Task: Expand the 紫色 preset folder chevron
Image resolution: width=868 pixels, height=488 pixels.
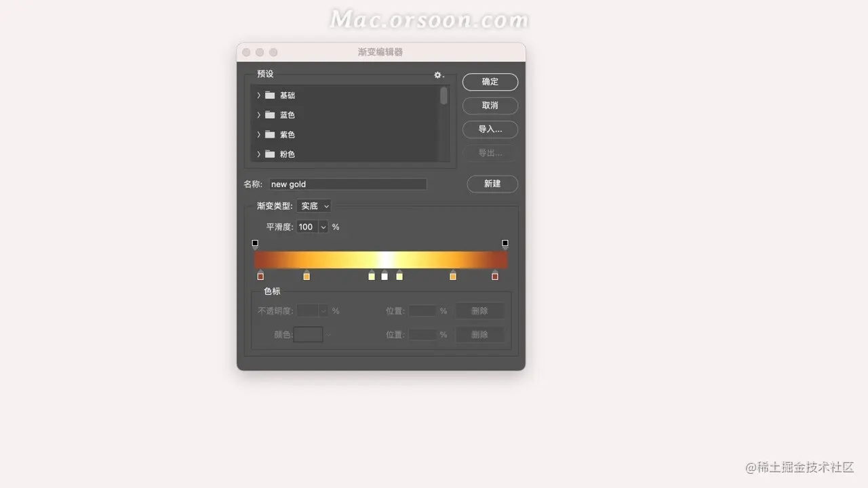Action: pos(258,134)
